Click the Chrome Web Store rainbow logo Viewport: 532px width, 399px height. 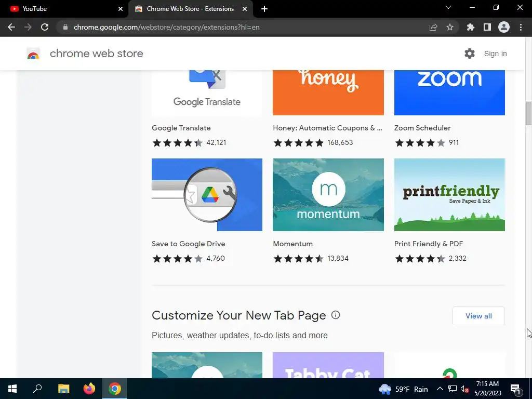pos(33,54)
